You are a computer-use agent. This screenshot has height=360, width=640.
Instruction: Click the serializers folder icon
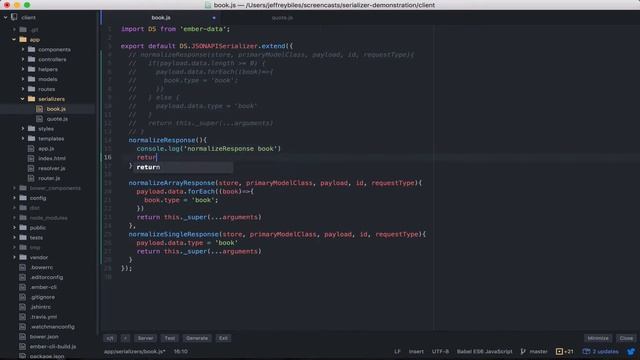coord(31,99)
